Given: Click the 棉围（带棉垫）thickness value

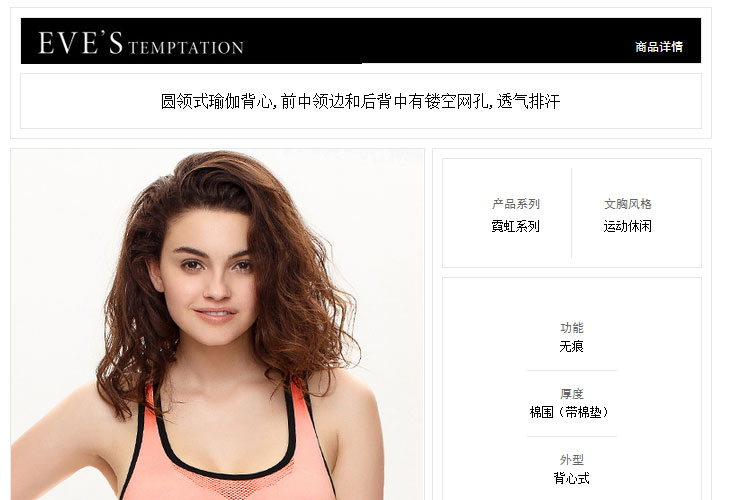Looking at the screenshot, I should [x=569, y=412].
